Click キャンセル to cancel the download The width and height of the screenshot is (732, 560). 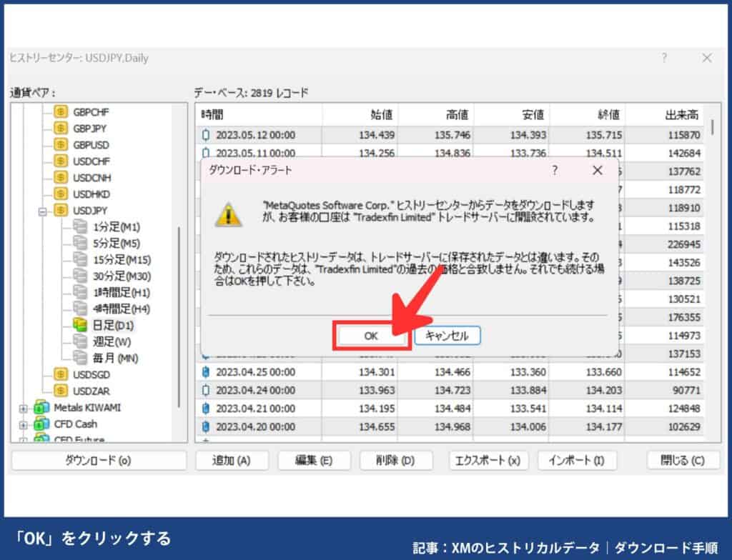[449, 336]
